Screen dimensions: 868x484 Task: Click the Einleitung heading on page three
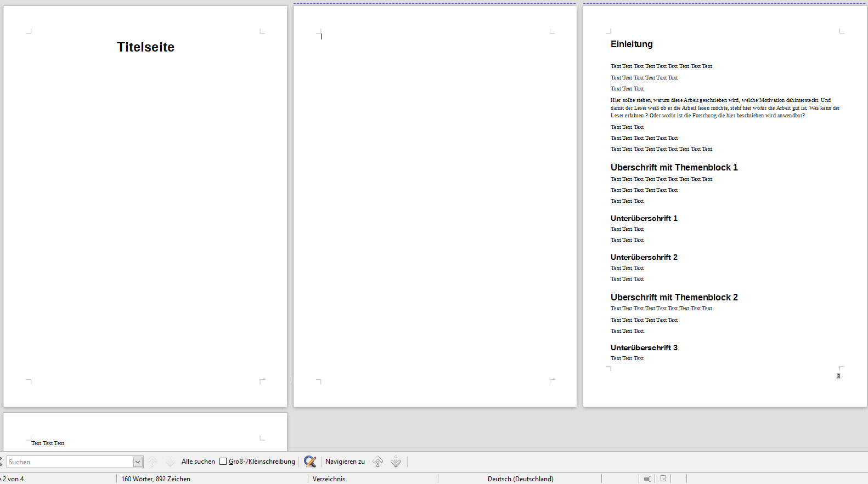(x=632, y=44)
